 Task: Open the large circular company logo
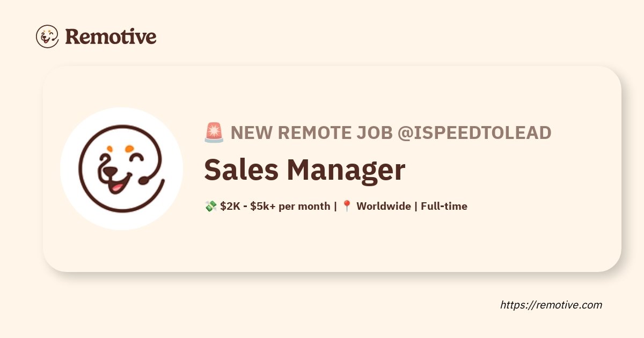tap(121, 168)
